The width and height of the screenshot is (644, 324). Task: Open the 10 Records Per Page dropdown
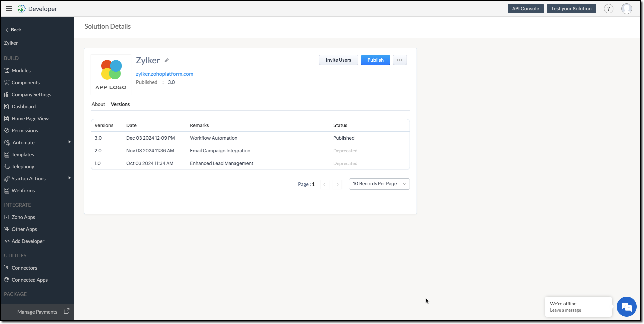coord(379,184)
